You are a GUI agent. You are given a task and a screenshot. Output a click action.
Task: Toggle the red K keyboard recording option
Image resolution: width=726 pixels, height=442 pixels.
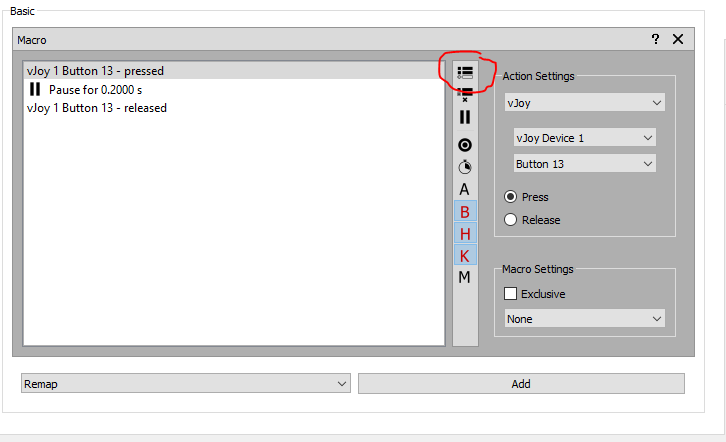[x=465, y=255]
